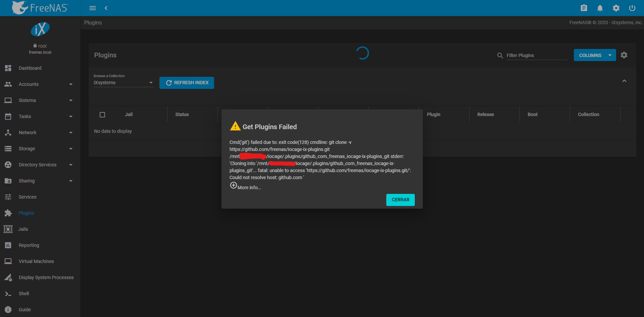The image size is (644, 317).
Task: Toggle the hamburger side menu button
Action: [93, 8]
